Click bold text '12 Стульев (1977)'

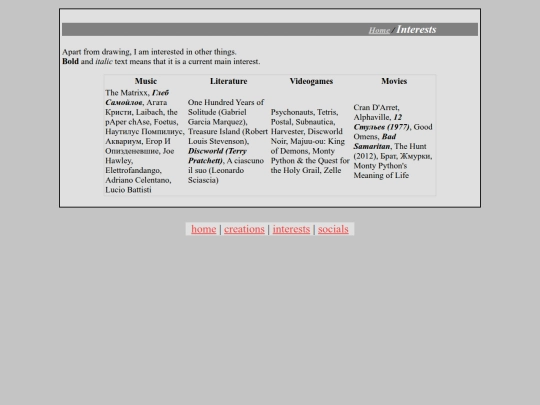382,122
